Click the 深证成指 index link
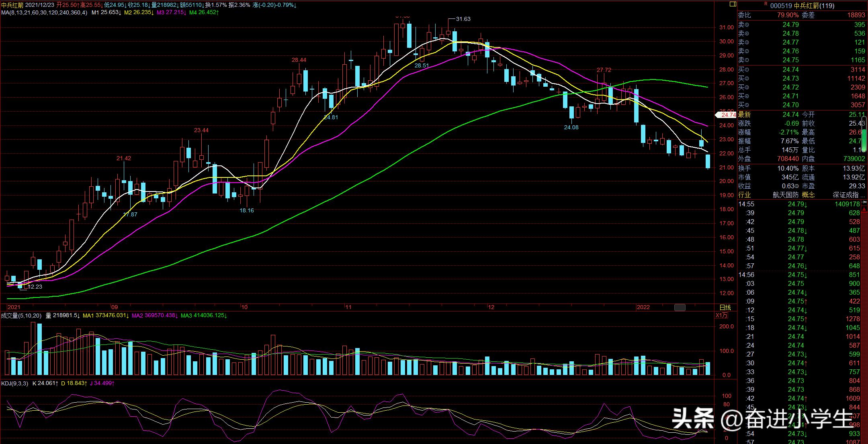 [x=845, y=195]
